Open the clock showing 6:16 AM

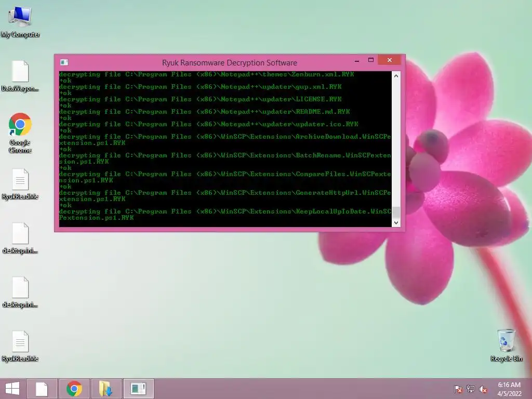point(509,385)
